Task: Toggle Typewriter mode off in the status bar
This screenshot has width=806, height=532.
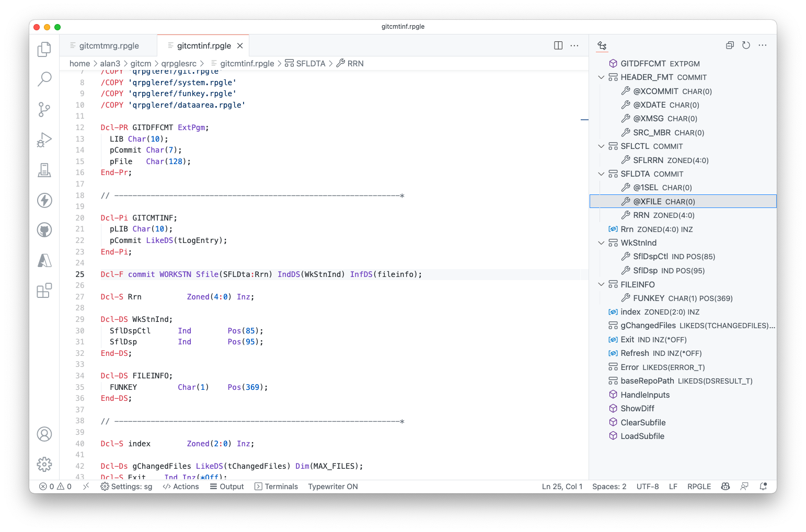Action: [333, 486]
